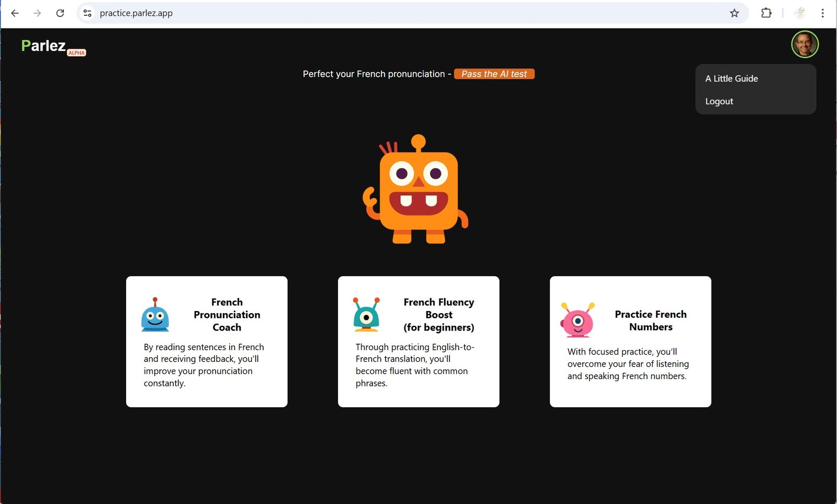Click the Parlez logo
Screen dimensions: 837x504
coord(44,46)
